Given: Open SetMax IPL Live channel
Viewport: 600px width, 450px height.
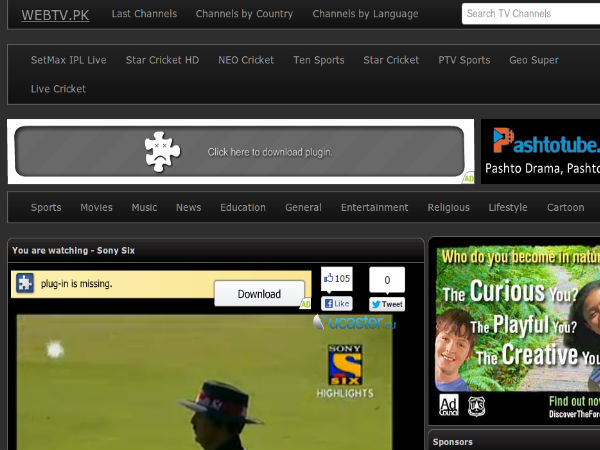Looking at the screenshot, I should tap(68, 60).
